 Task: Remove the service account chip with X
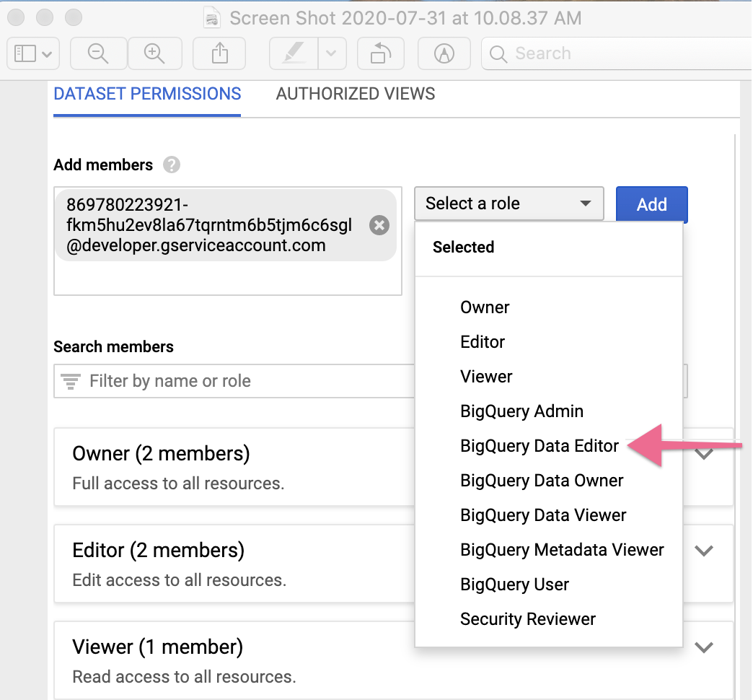[x=379, y=225]
